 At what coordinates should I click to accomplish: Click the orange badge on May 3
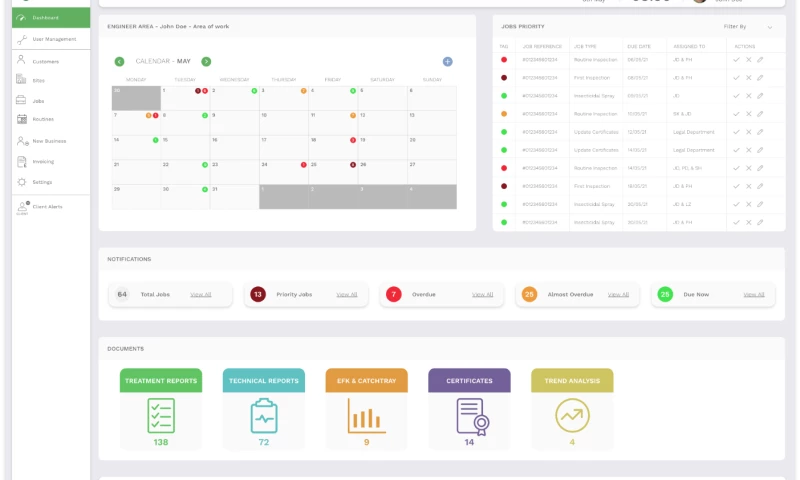tap(304, 91)
